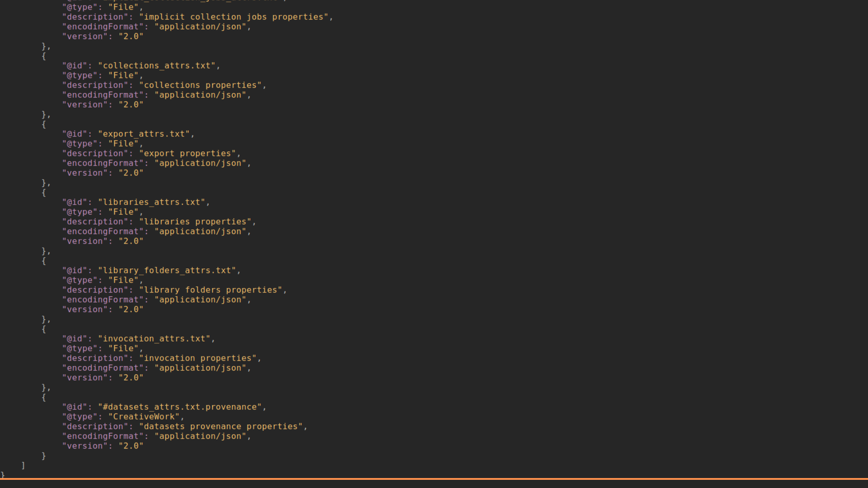Click "@type" key in the export_attrs block

click(80, 144)
